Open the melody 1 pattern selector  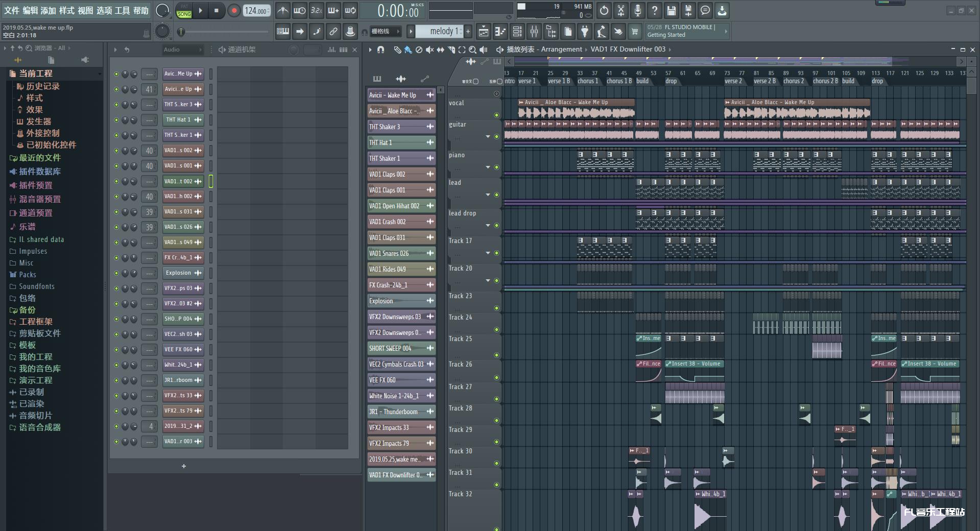[x=439, y=32]
